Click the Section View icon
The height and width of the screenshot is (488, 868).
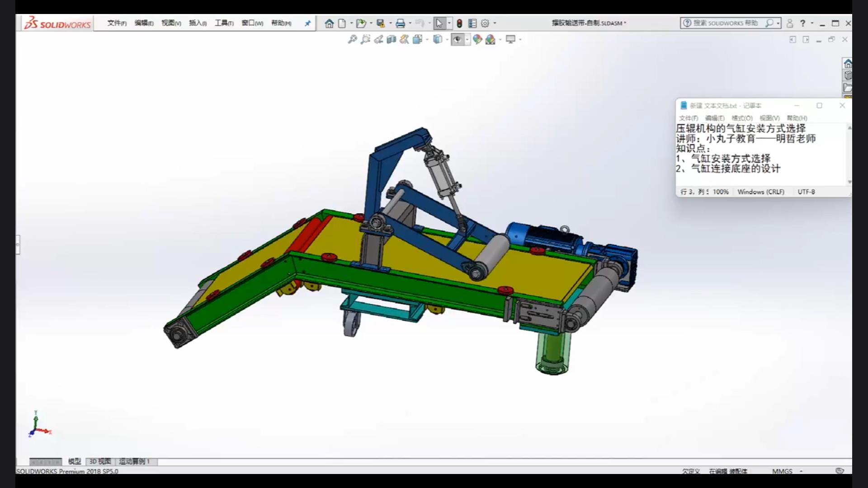(392, 40)
